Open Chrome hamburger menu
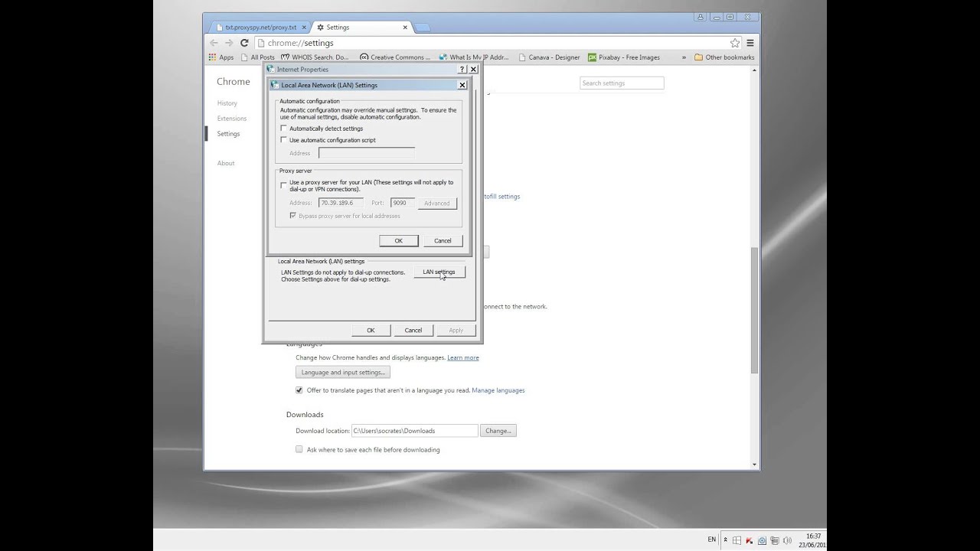This screenshot has width=980, height=551. click(750, 43)
